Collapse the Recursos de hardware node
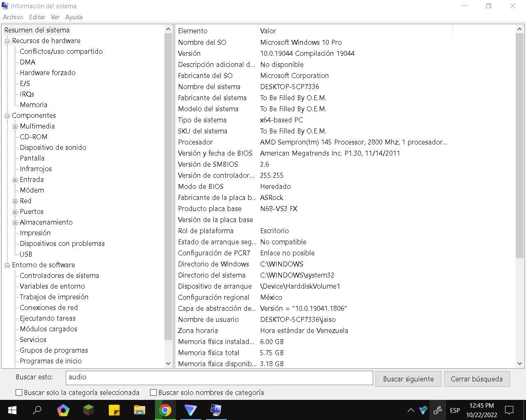Viewport: 526px width, 420px height. pos(7,41)
